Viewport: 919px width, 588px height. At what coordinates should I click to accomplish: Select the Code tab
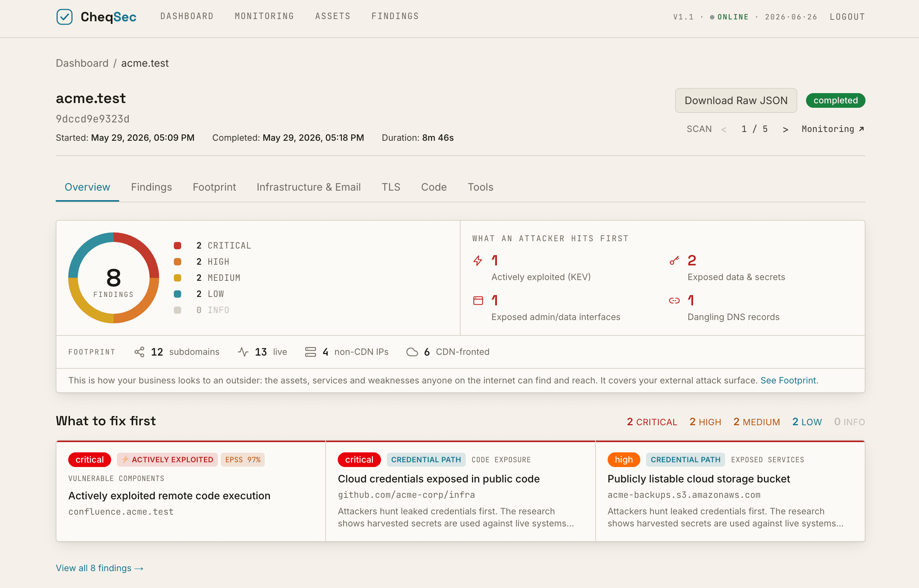[x=434, y=187]
